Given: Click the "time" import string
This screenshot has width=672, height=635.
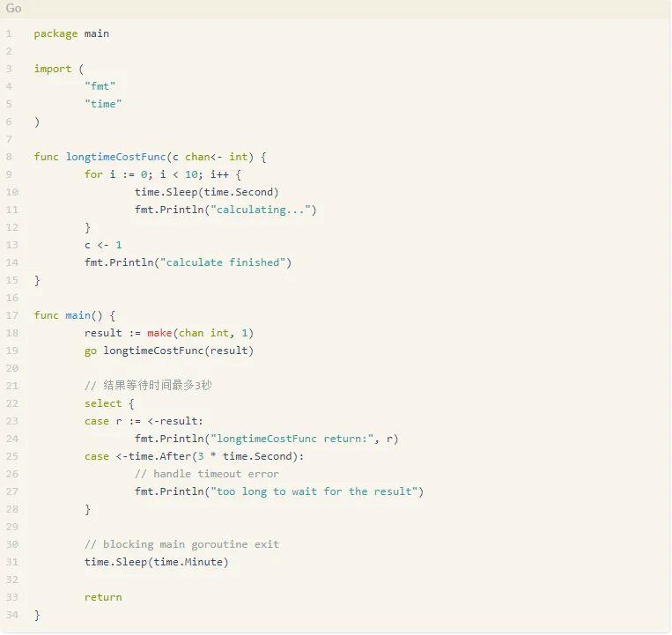Looking at the screenshot, I should 103,104.
